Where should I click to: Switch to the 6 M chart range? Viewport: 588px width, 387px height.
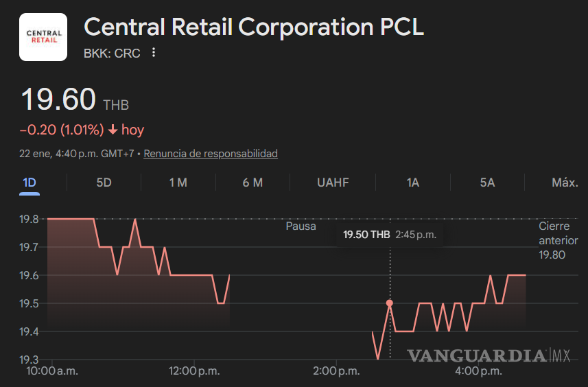click(x=252, y=183)
